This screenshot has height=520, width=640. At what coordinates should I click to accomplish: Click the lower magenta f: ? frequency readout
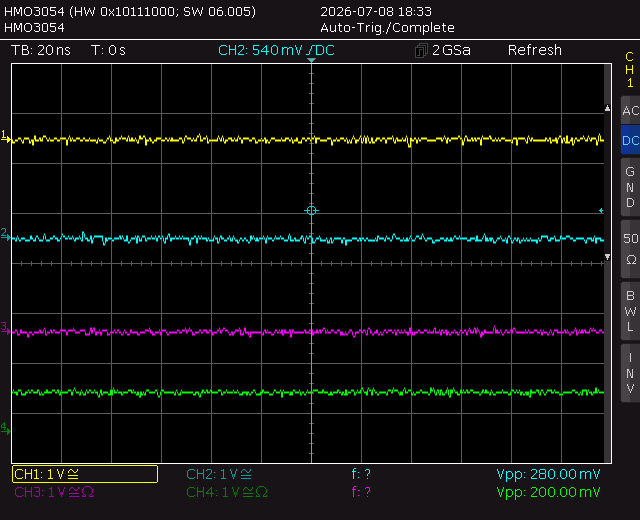pos(361,492)
